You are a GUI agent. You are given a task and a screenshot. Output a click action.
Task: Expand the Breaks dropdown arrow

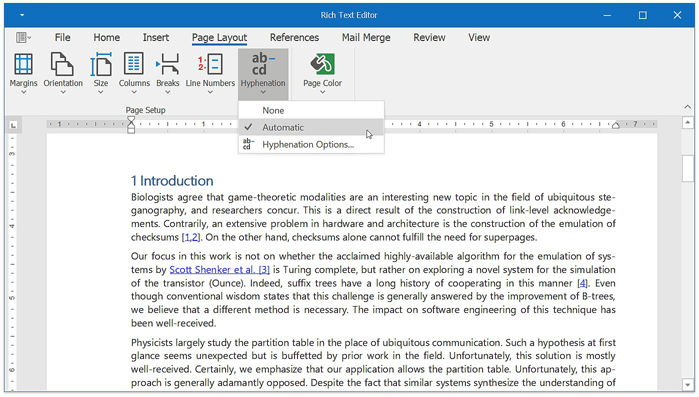[168, 92]
